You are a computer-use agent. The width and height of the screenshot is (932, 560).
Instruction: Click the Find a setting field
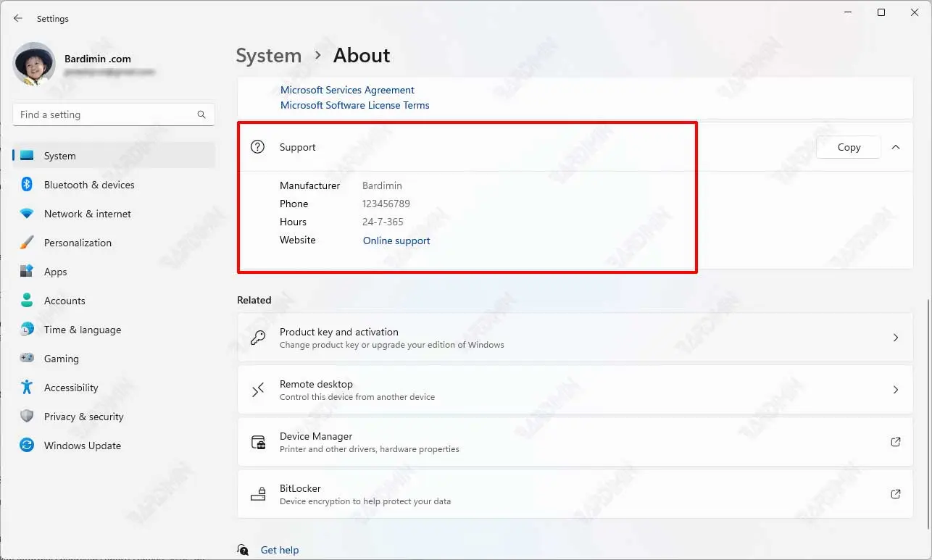coord(105,114)
